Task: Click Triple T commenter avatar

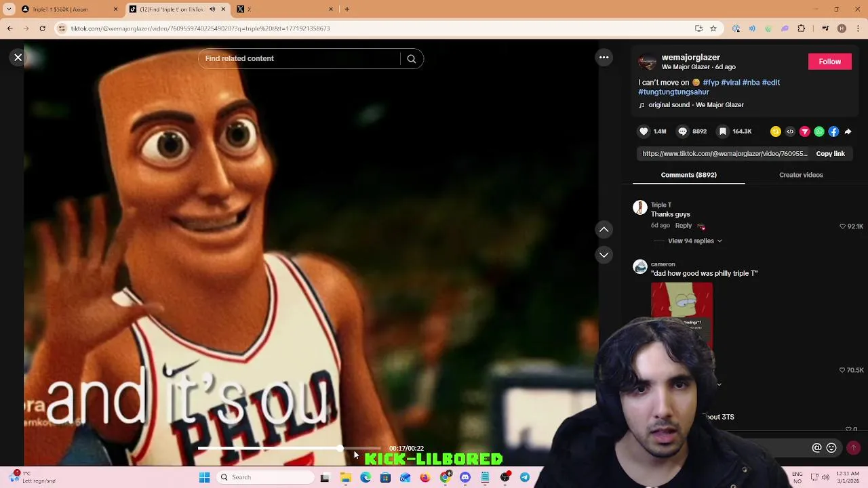Action: pyautogui.click(x=640, y=208)
